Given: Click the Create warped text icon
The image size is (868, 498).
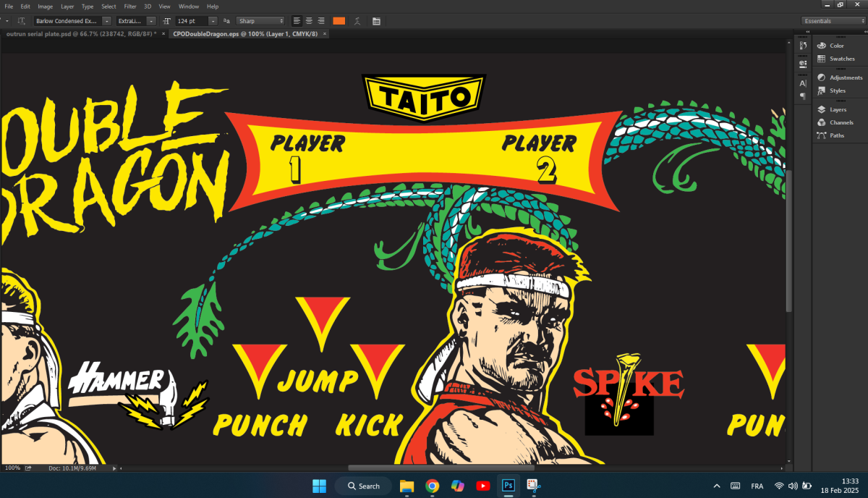Looking at the screenshot, I should click(358, 21).
